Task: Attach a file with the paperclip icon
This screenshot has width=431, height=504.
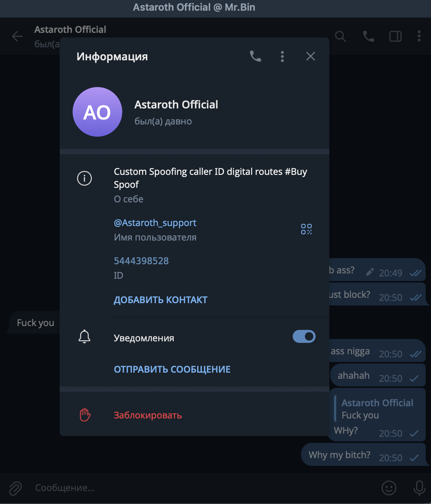Action: click(x=15, y=488)
